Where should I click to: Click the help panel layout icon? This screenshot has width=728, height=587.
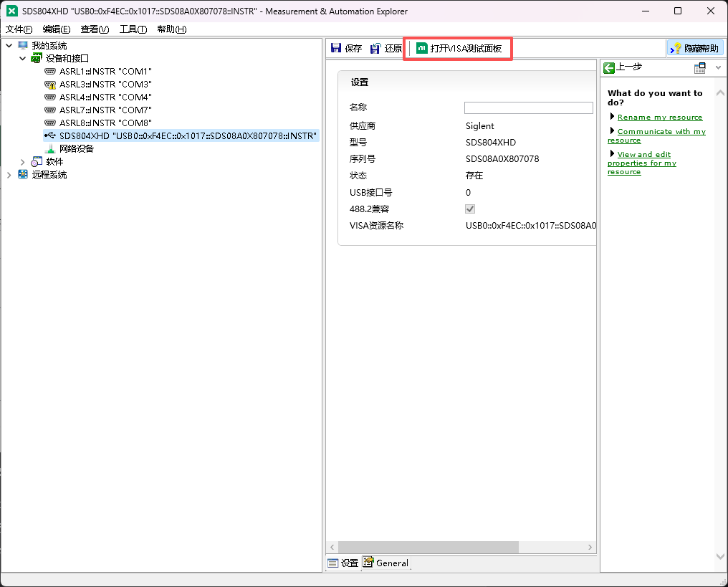(699, 68)
